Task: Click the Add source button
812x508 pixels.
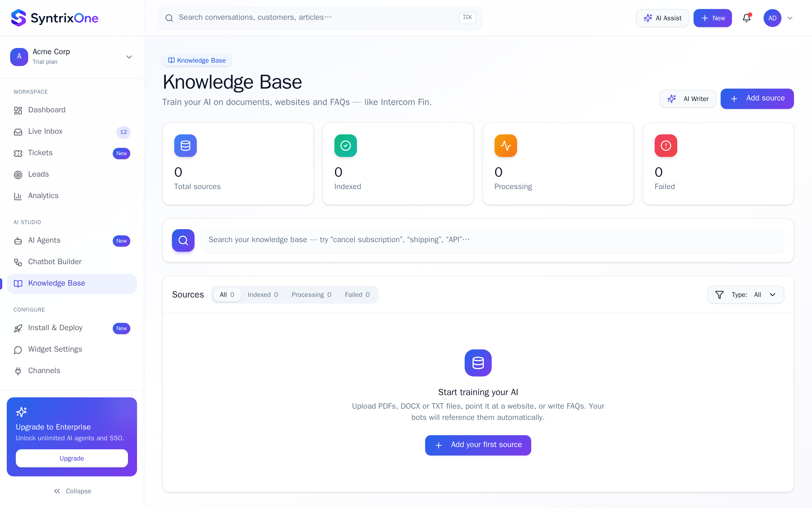Action: pyautogui.click(x=757, y=98)
